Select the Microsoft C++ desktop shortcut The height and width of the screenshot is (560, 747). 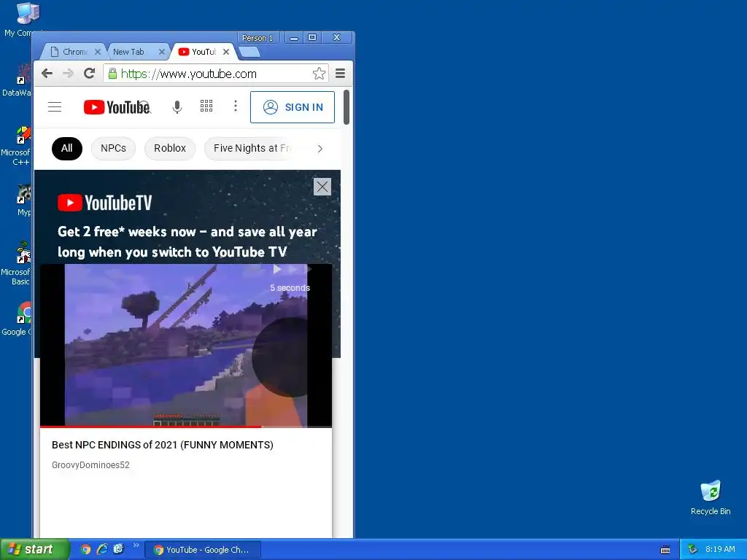[x=17, y=146]
